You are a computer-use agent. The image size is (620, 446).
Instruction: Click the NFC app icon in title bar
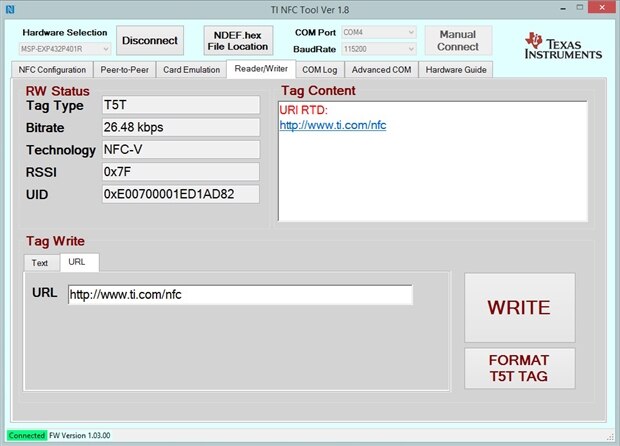(x=10, y=9)
